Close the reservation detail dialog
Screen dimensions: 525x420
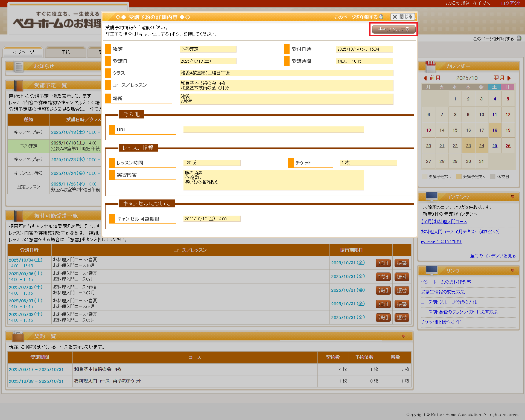point(402,17)
